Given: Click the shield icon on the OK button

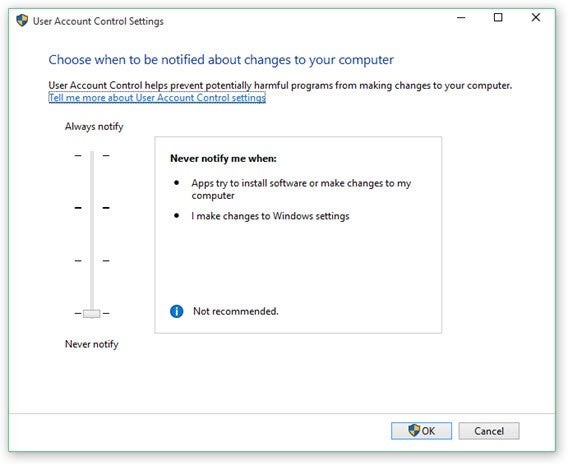Looking at the screenshot, I should 414,431.
